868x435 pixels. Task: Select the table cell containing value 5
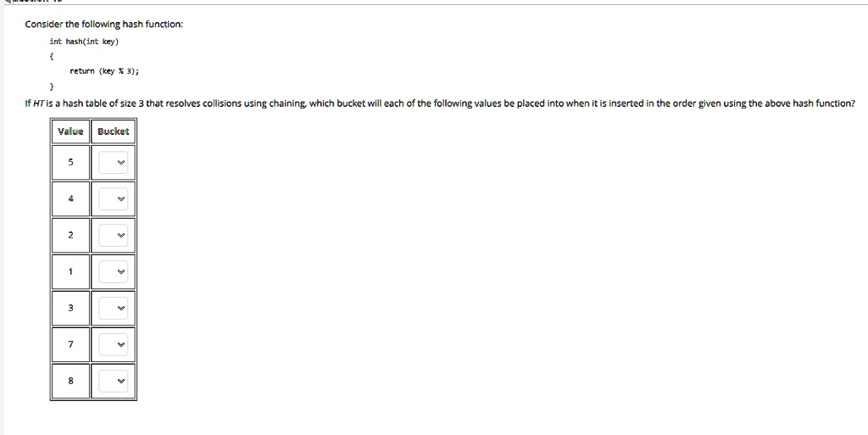(x=71, y=162)
